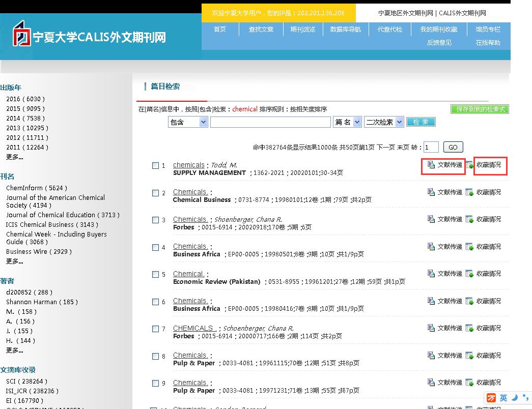The height and width of the screenshot is (409, 532).
Task: Click the Ningxia University CALIS site logo
Action: [x=89, y=34]
